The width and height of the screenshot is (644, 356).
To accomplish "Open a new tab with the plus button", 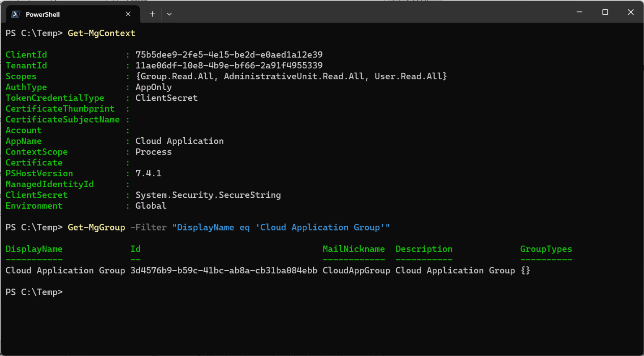I will coord(152,14).
